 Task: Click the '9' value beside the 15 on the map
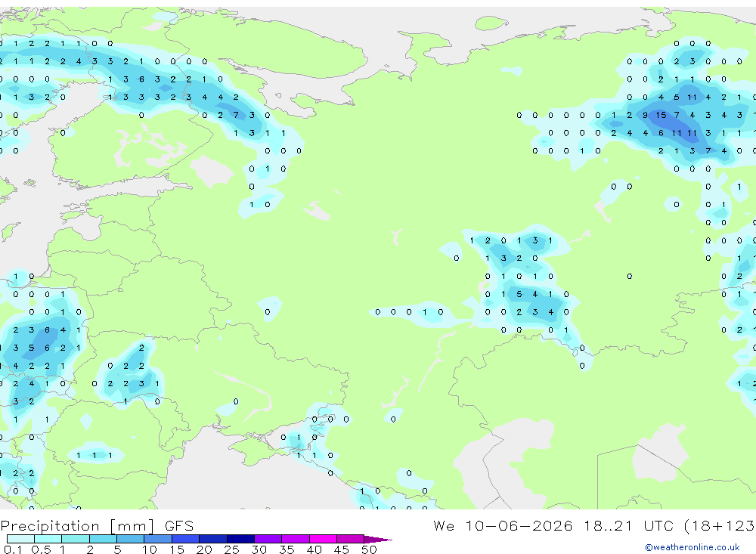point(645,115)
